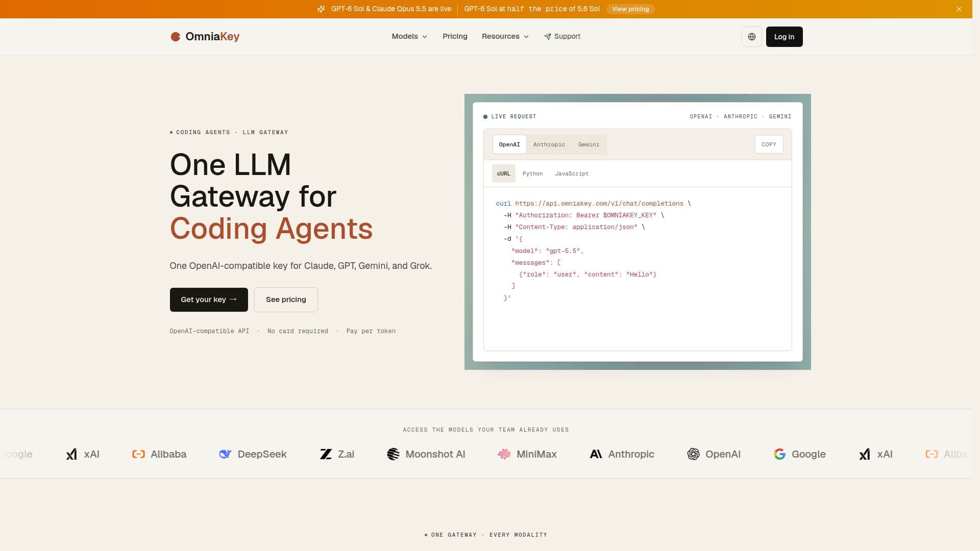This screenshot has width=980, height=551.
Task: Select the Python code tab
Action: point(532,173)
